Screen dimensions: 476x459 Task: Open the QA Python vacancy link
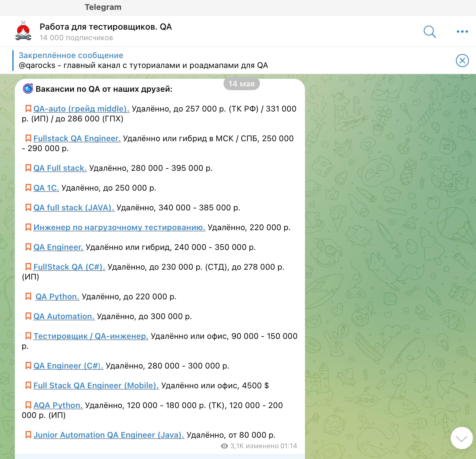click(x=57, y=297)
